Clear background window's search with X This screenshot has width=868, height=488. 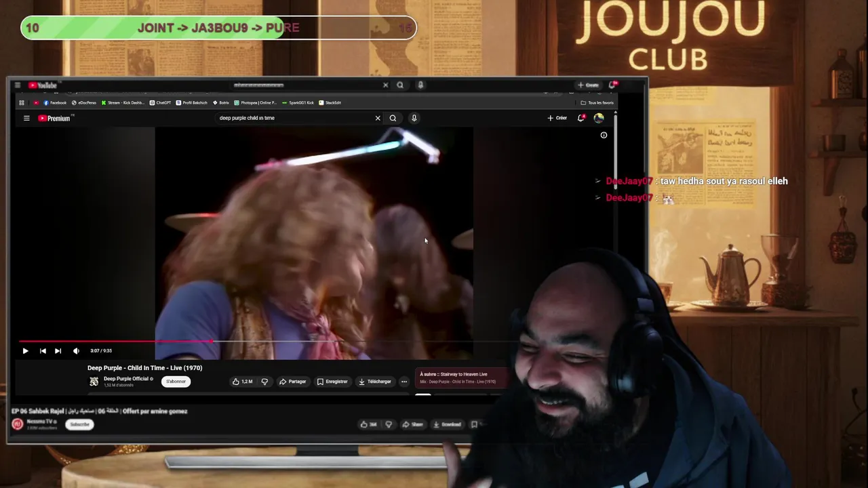coord(385,85)
